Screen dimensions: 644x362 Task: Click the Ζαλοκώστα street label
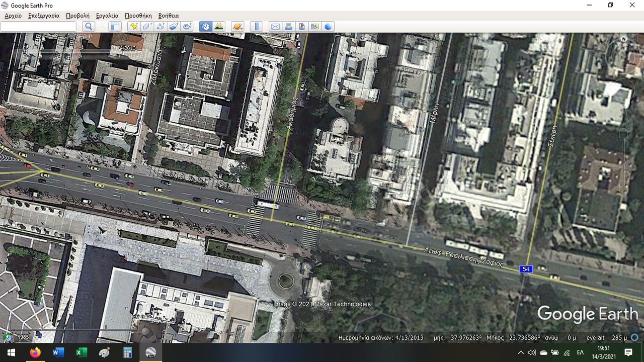[157, 66]
